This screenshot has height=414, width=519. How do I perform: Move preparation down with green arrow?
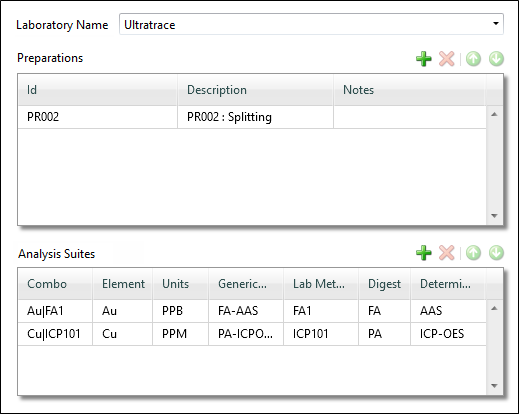[496, 59]
